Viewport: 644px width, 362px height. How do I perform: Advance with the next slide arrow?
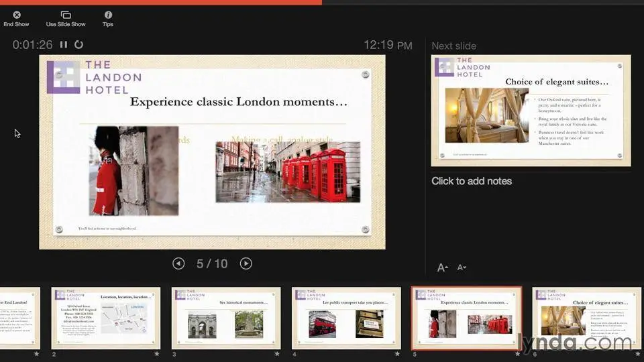point(246,263)
